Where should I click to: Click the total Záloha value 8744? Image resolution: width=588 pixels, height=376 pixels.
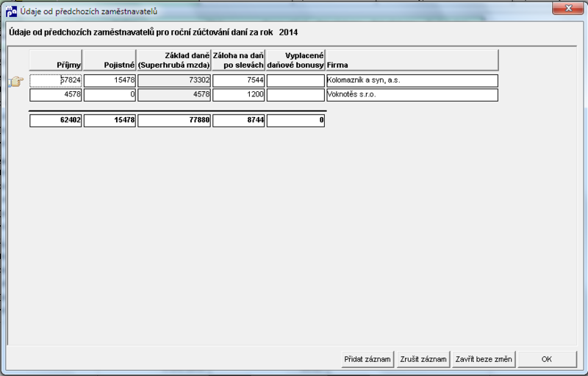(238, 121)
